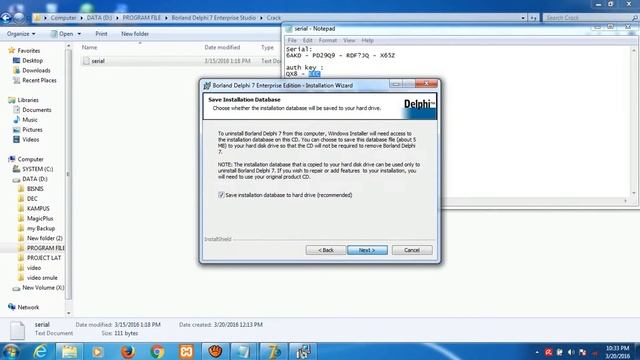Open Notepad View menu
This screenshot has width=640, height=360.
tap(349, 40)
